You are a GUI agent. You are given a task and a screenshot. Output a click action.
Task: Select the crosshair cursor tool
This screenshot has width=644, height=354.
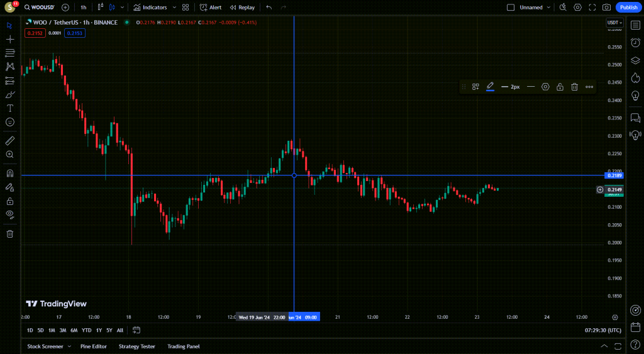pyautogui.click(x=10, y=40)
